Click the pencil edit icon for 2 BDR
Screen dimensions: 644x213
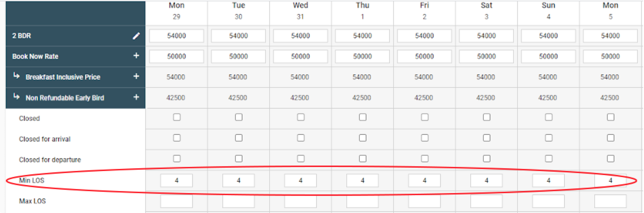coord(136,36)
